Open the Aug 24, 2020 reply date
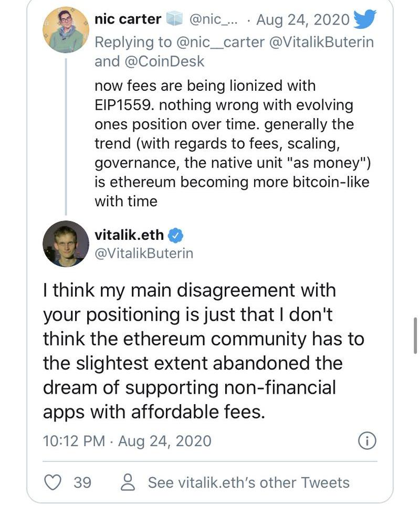 303,20
